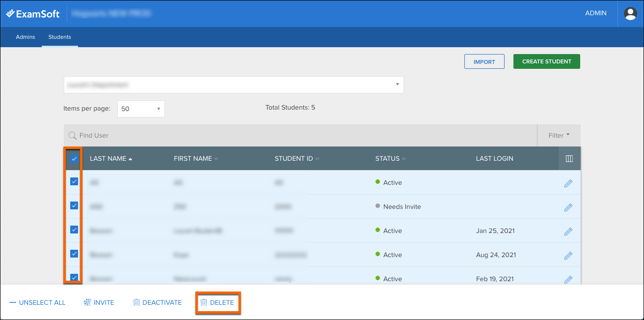Toggle the select-all header checkbox

tap(74, 159)
